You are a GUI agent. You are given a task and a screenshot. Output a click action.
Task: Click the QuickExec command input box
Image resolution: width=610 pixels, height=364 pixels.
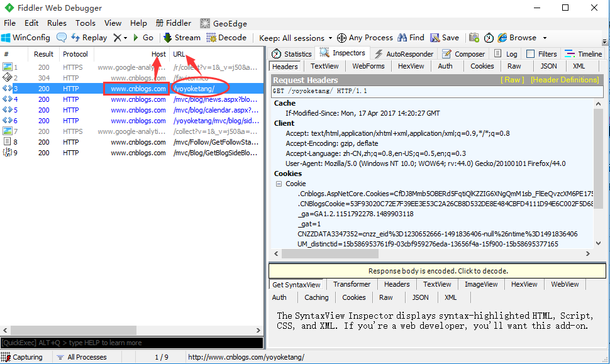131,343
